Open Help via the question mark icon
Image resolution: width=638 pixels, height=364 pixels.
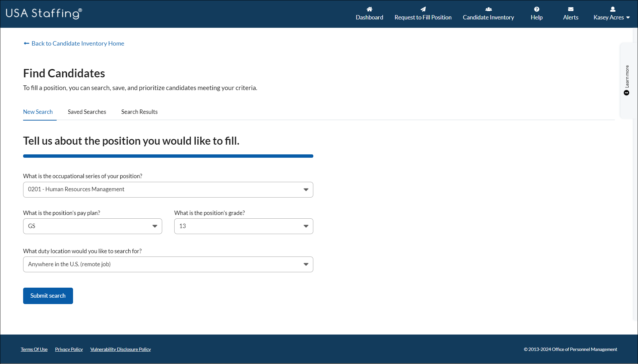coord(536,9)
